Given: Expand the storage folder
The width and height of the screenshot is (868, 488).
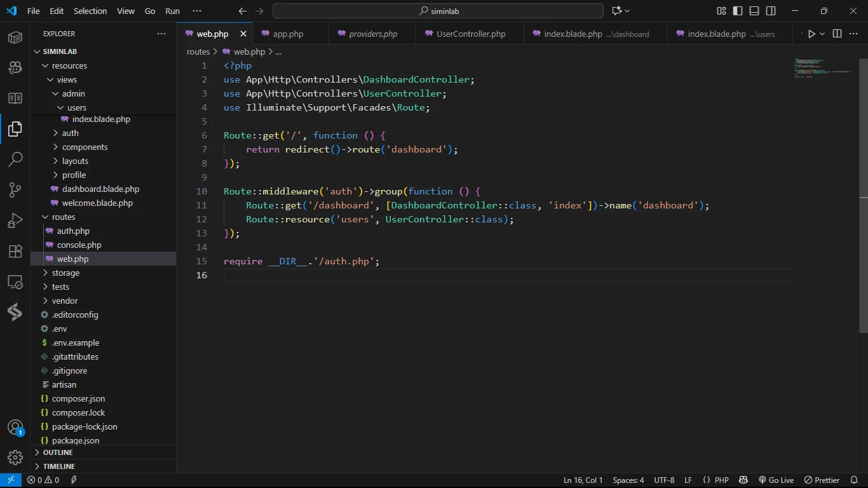Looking at the screenshot, I should [x=65, y=273].
